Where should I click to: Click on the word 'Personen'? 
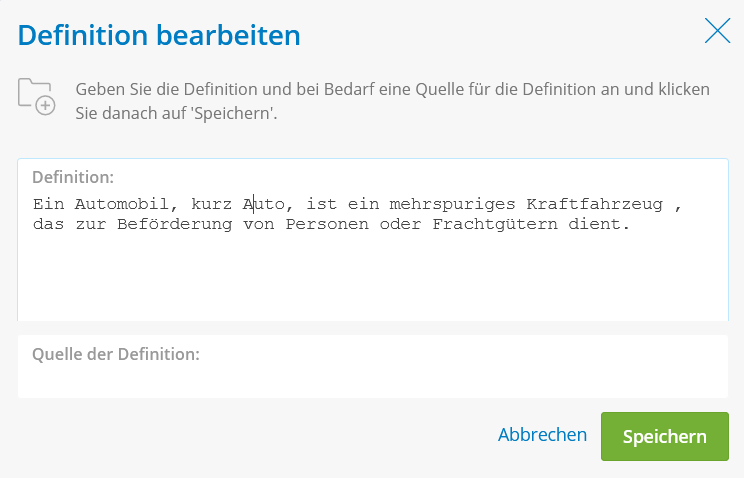click(x=327, y=224)
